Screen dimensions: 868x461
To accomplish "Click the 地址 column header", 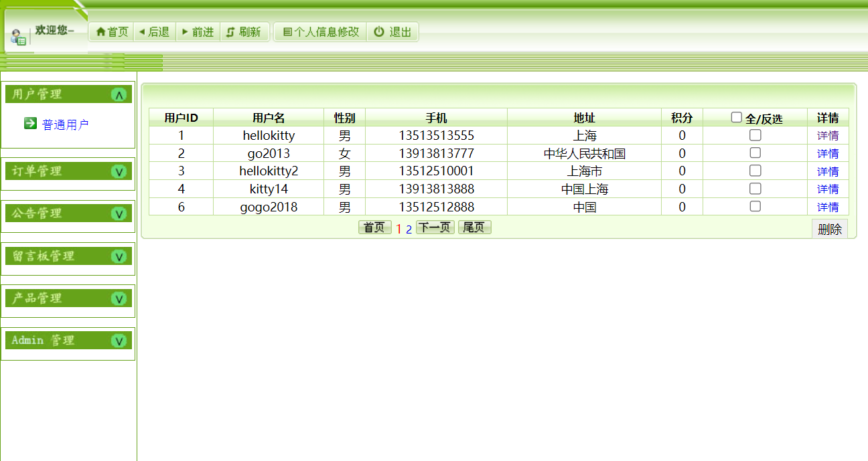I will [584, 118].
